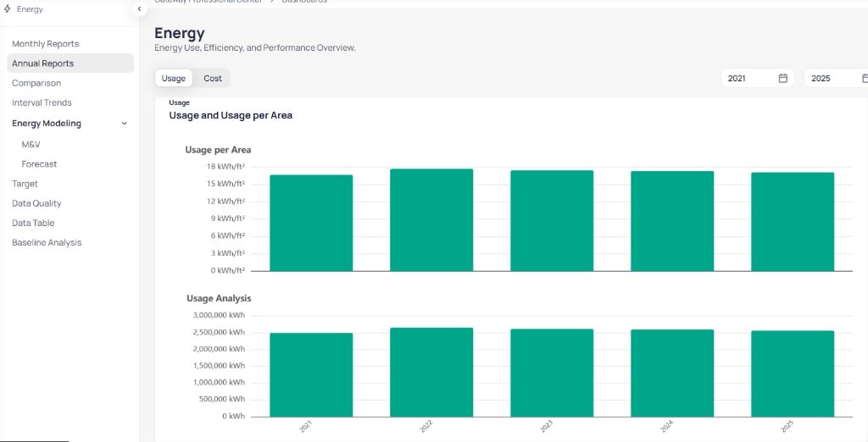Click the 'Usage Analysis' chart title
868x442 pixels.
[219, 298]
